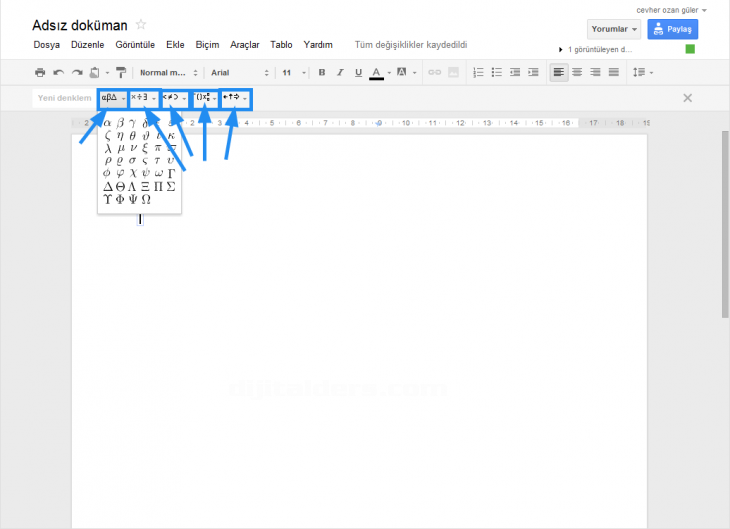Image resolution: width=730 pixels, height=529 pixels.
Task: Click the web clipboard icon
Action: click(x=95, y=73)
